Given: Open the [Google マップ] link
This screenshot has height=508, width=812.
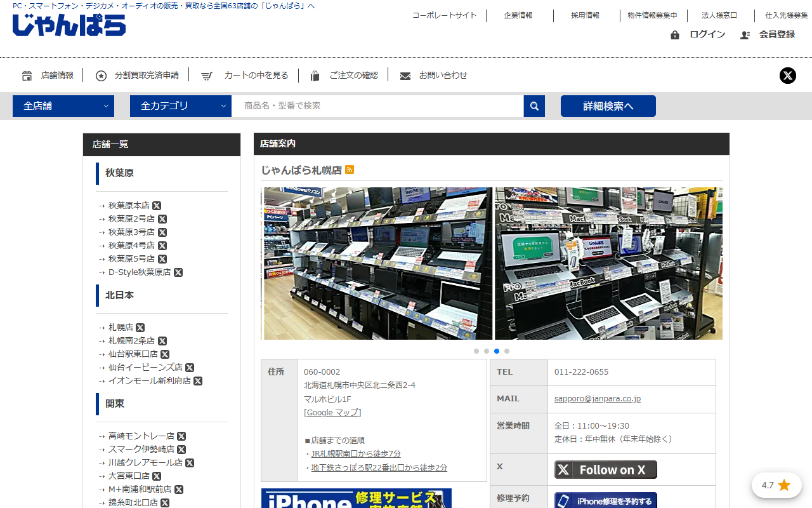Looking at the screenshot, I should click(x=332, y=413).
